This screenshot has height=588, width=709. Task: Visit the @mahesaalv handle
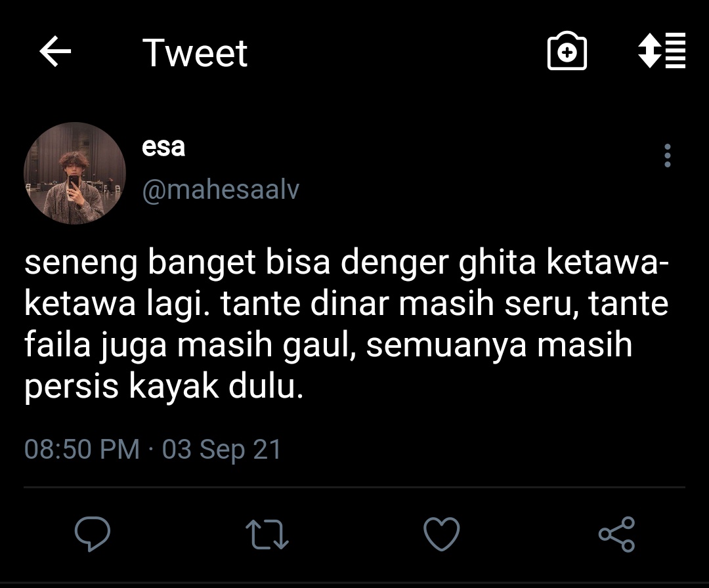(221, 190)
